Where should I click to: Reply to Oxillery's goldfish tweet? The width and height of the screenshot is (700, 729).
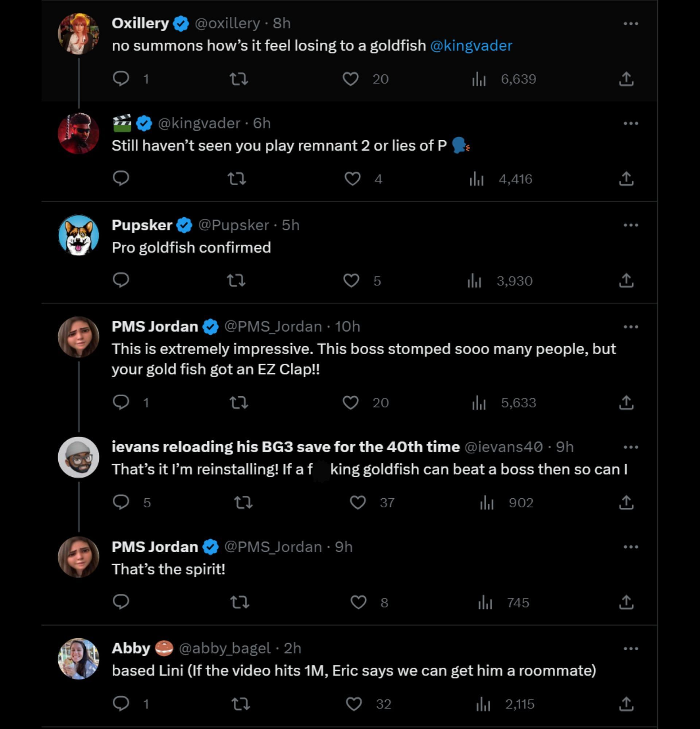[x=121, y=79]
